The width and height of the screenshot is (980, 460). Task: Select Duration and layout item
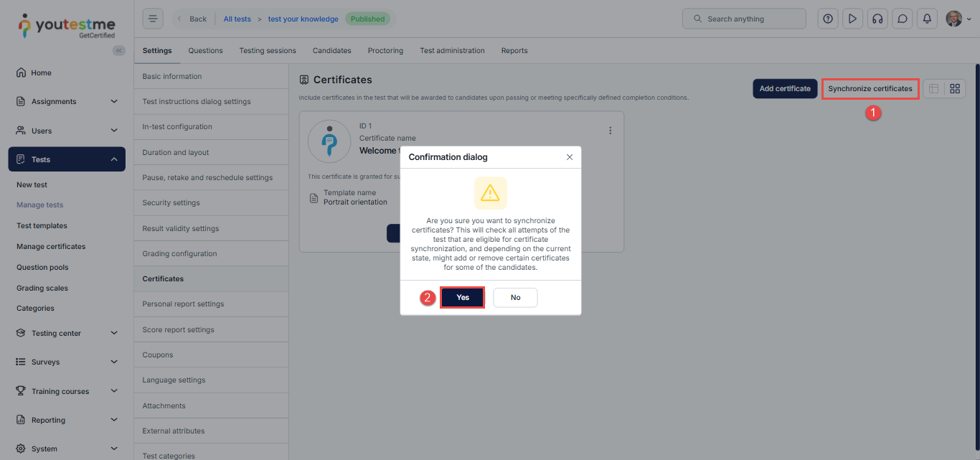211,152
